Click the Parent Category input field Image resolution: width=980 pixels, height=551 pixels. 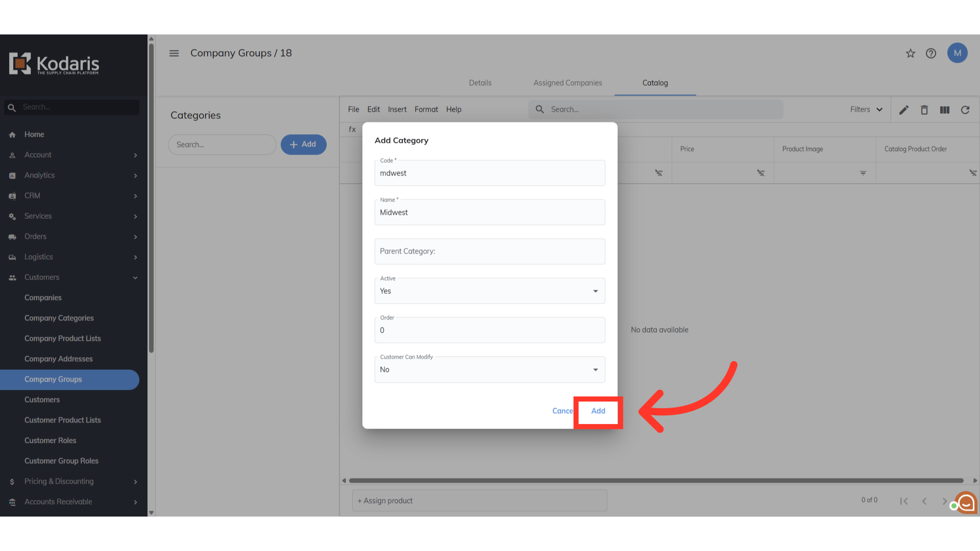pos(489,251)
